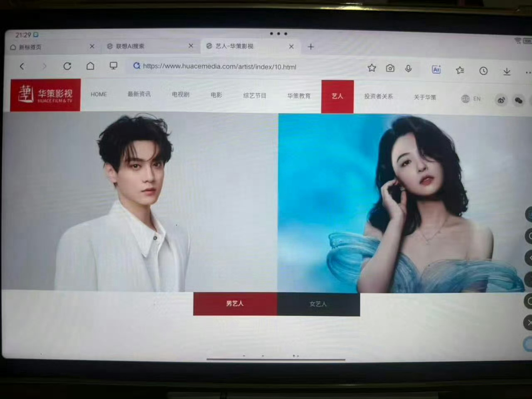Screen dimensions: 532x399
Task: Click the 男艺人 button
Action: pos(235,304)
